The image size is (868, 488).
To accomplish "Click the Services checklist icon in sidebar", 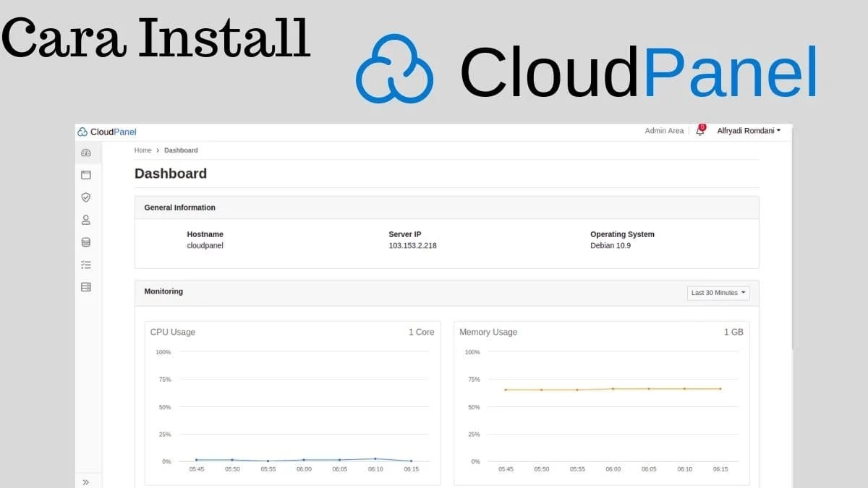I will pos(86,265).
